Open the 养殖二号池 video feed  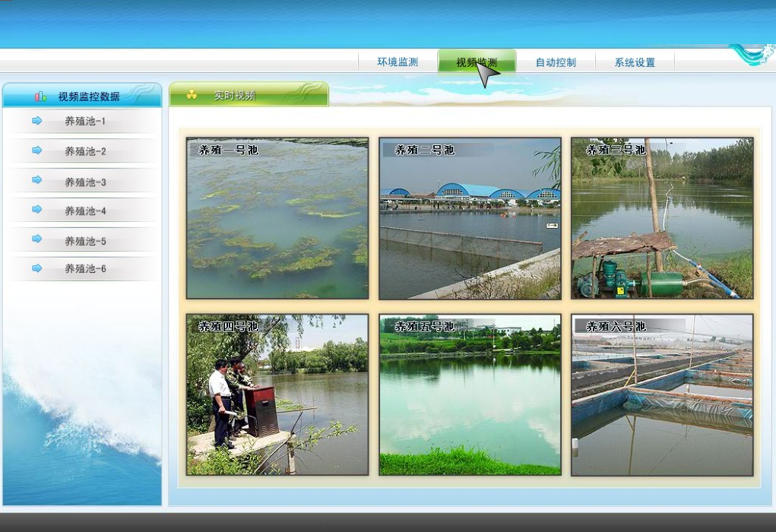[470, 218]
